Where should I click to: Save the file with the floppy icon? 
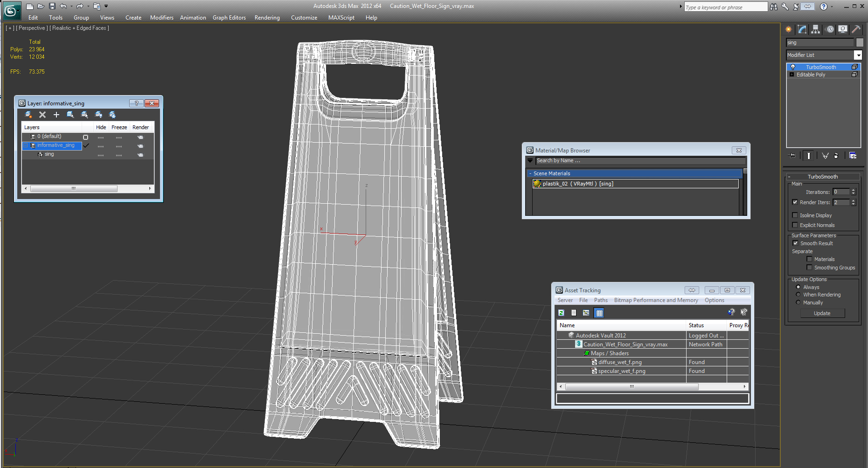[52, 6]
